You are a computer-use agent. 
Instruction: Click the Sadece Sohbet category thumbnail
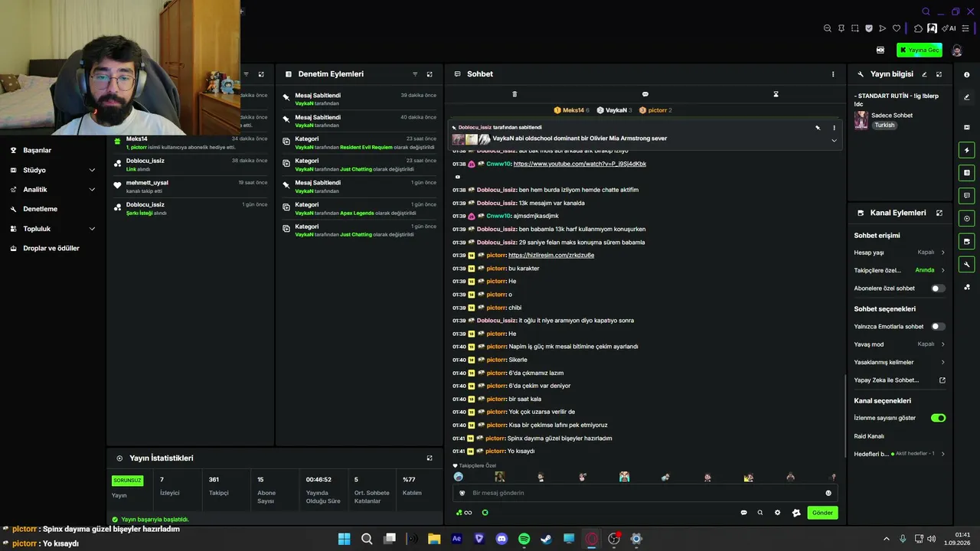click(x=861, y=120)
